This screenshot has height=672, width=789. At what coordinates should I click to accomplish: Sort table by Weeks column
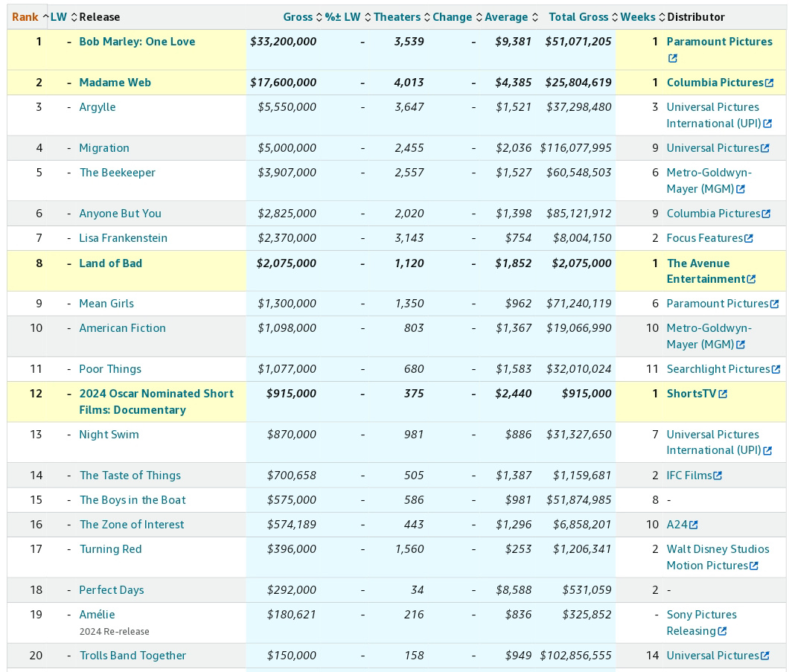point(642,17)
